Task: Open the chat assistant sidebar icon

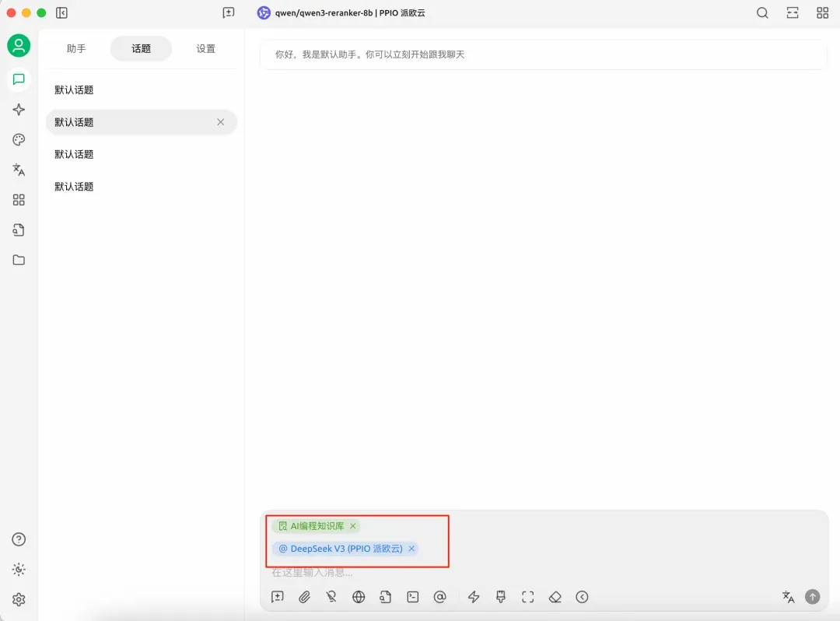Action: (19, 79)
